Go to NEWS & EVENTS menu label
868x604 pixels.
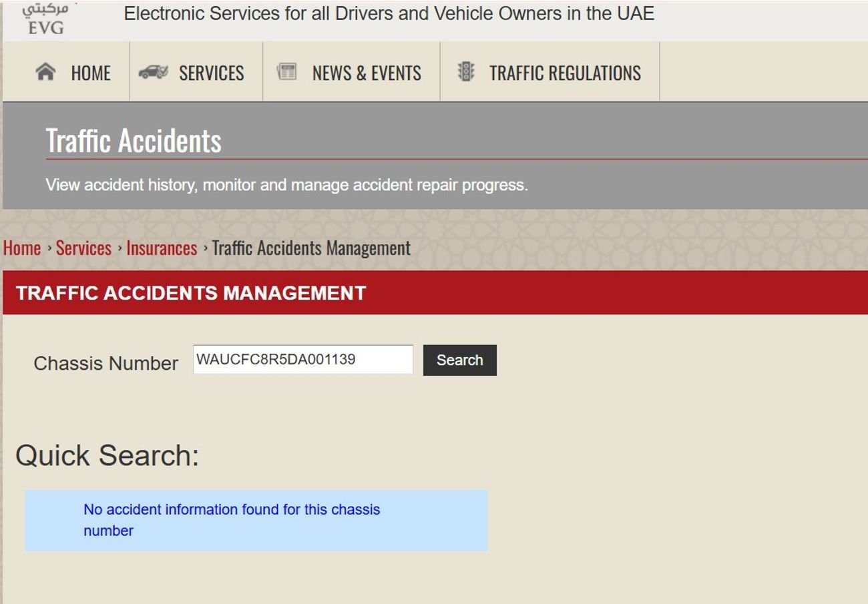(x=367, y=73)
